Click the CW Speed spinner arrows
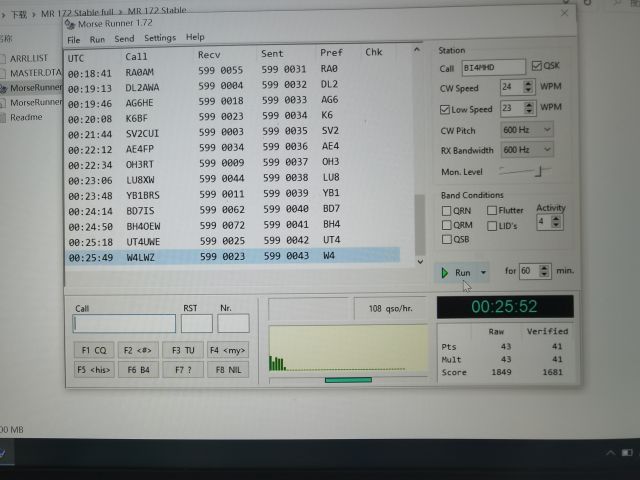 click(x=528, y=87)
